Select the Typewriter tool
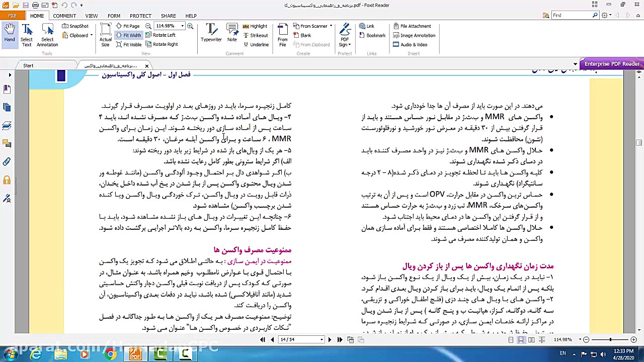This screenshot has height=362, width=644. [211, 33]
